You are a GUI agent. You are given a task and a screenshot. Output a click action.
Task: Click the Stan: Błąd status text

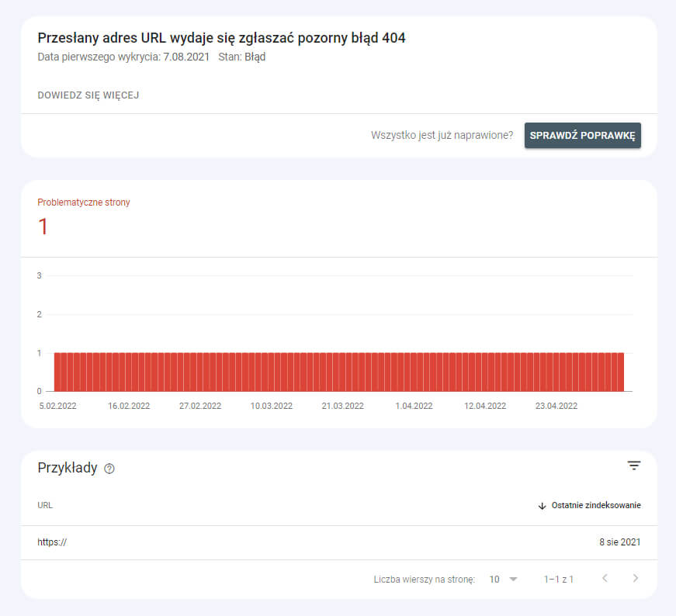[244, 56]
